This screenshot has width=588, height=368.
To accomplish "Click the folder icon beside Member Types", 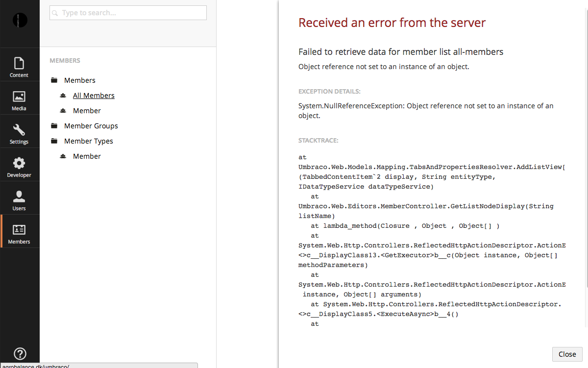I will [54, 141].
